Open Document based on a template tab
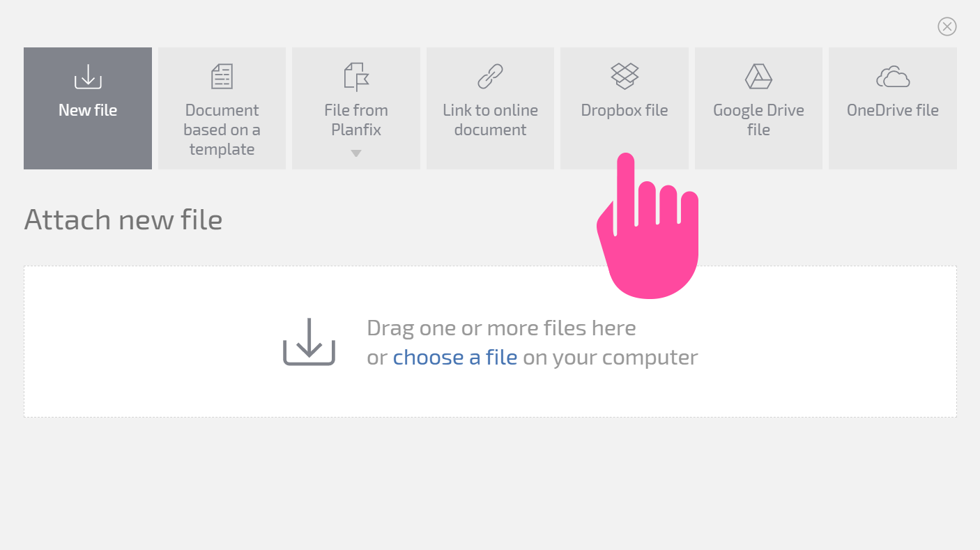This screenshot has height=550, width=980. (222, 130)
